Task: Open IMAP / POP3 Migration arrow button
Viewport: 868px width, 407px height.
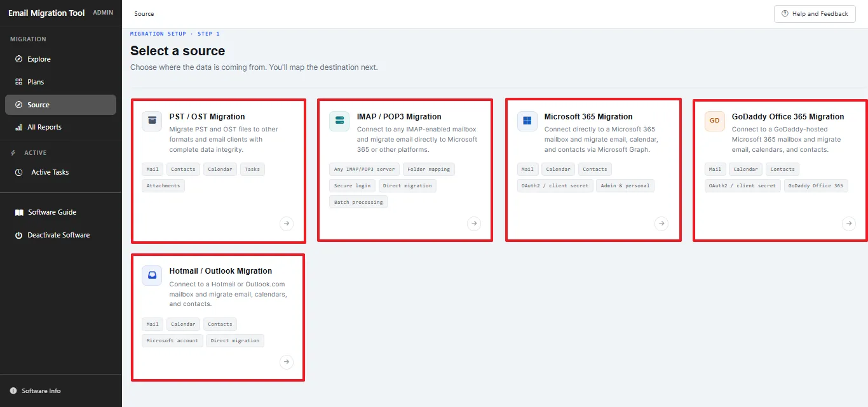Action: click(x=474, y=224)
